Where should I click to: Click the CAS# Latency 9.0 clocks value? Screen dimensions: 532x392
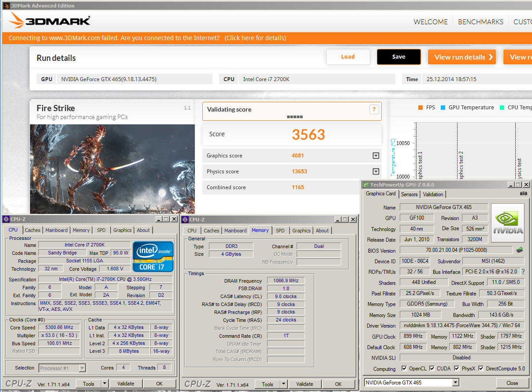tap(286, 297)
